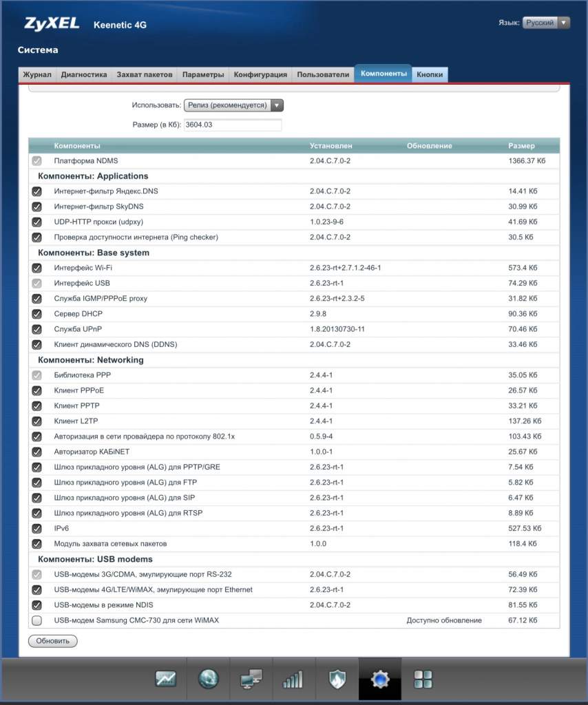Toggle the UPnP service checkbox
The height and width of the screenshot is (705, 588).
click(37, 329)
